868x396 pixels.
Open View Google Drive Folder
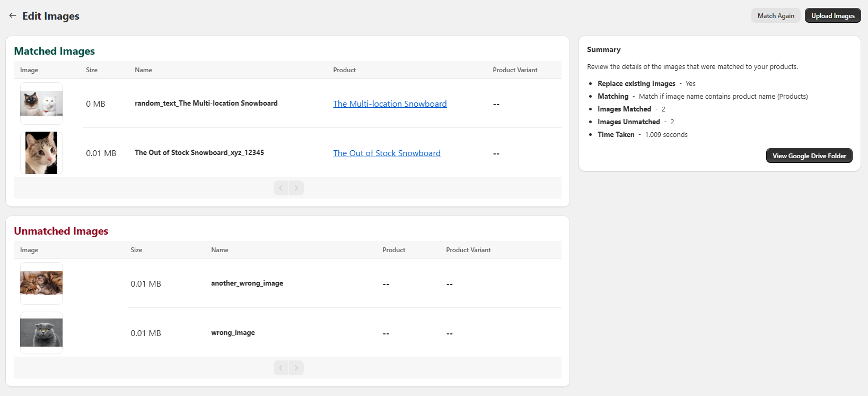point(809,156)
